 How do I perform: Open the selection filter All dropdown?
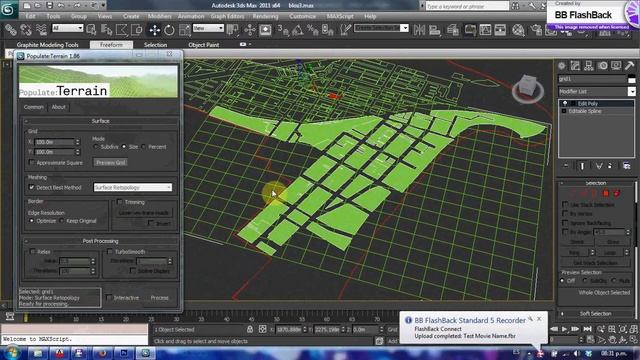[x=67, y=28]
